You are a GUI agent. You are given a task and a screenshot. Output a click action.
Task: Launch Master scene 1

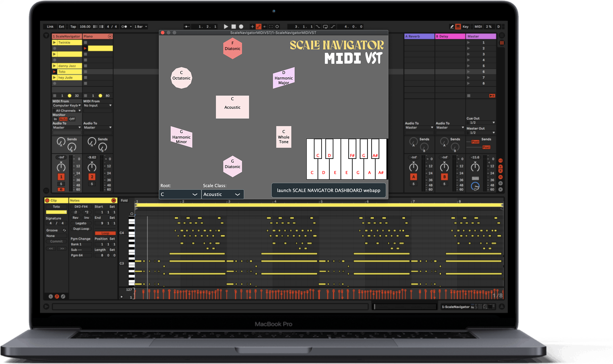click(469, 42)
